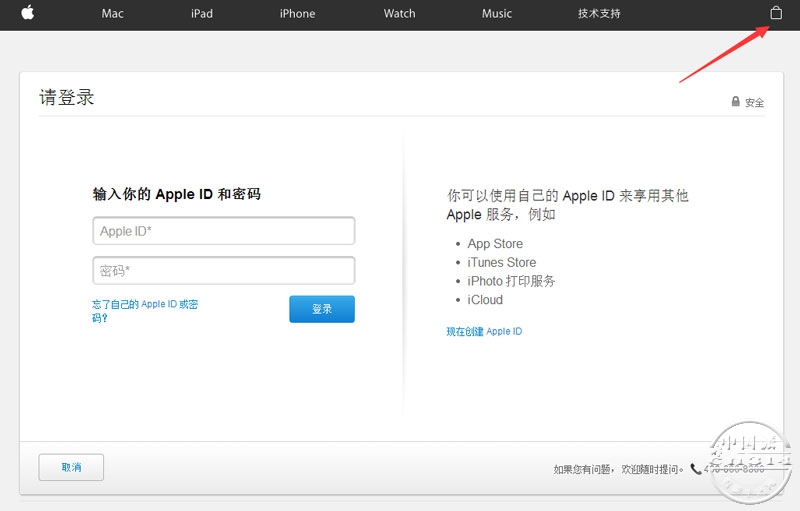Open the shopping bag icon
Image resolution: width=800 pixels, height=511 pixels.
[x=776, y=13]
